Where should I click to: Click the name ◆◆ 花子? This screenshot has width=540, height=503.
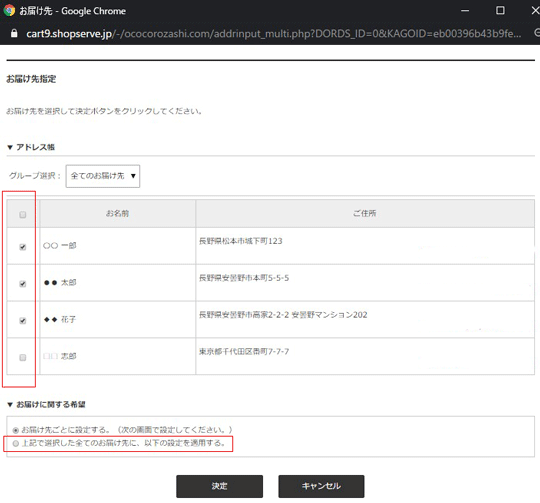click(x=60, y=319)
